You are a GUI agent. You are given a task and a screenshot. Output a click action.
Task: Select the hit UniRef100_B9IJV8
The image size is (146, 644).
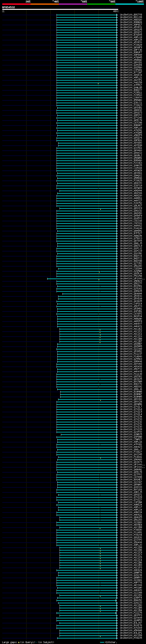pos(131,17)
